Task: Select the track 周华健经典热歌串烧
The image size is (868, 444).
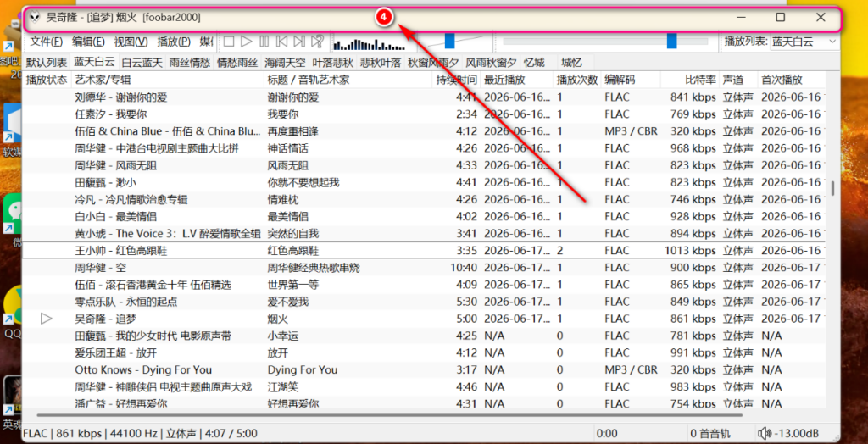Action: pyautogui.click(x=425, y=268)
